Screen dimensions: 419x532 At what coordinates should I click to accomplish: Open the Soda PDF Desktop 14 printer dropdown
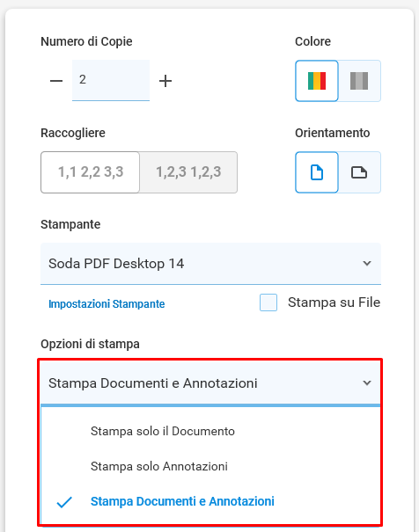click(x=210, y=264)
